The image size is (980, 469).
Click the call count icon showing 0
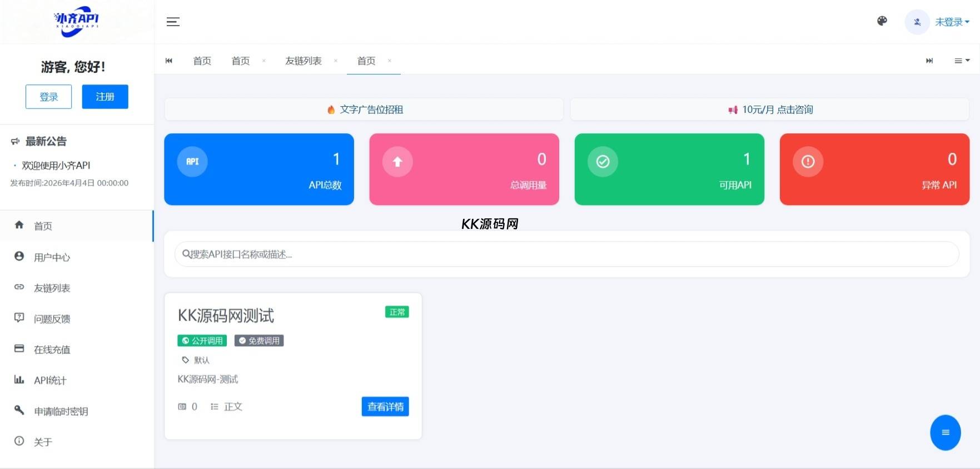182,407
